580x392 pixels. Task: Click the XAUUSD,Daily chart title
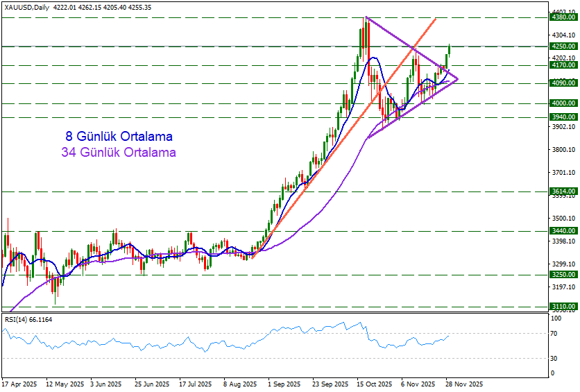(x=29, y=7)
